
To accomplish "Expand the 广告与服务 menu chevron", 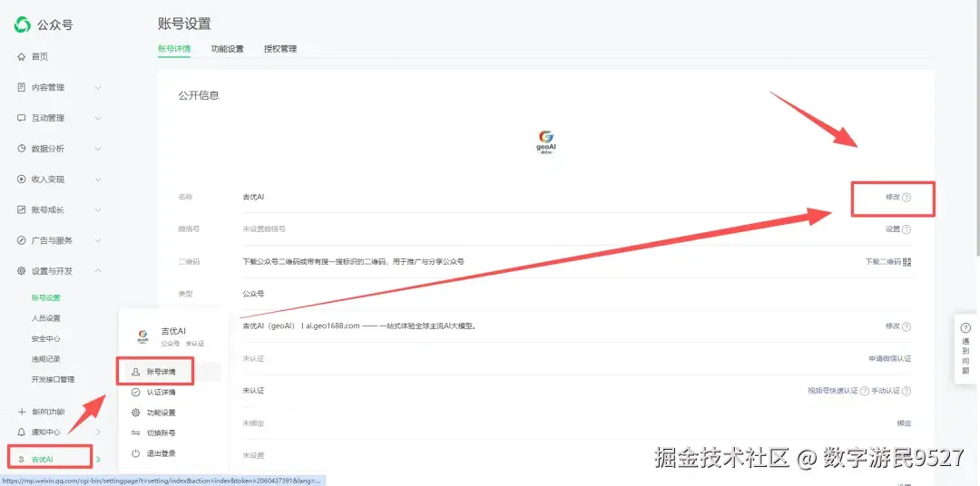I will (x=98, y=240).
